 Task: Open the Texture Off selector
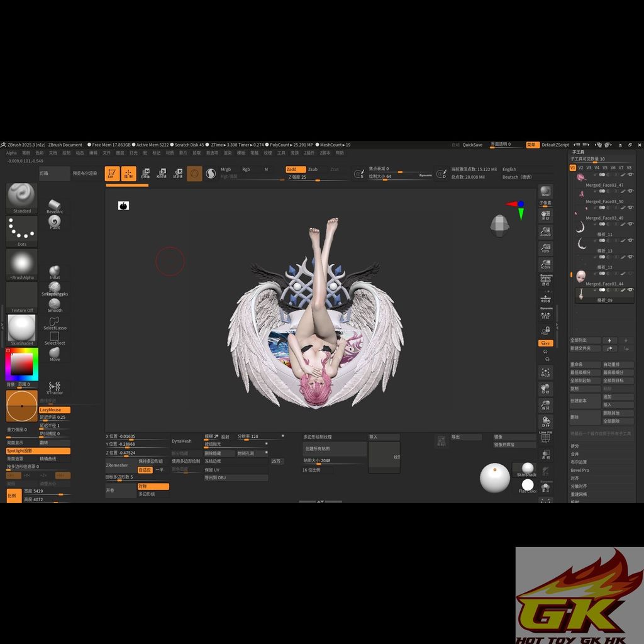[x=22, y=297]
